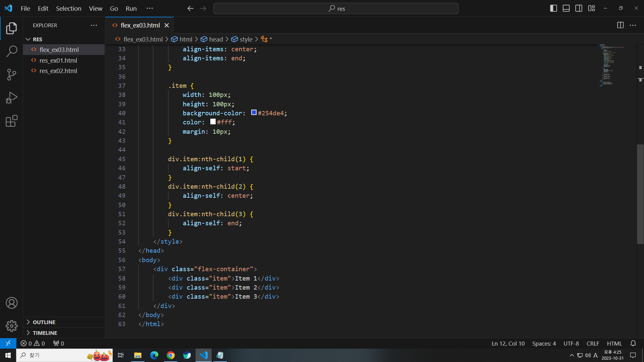Open the Source Control view

point(11,74)
